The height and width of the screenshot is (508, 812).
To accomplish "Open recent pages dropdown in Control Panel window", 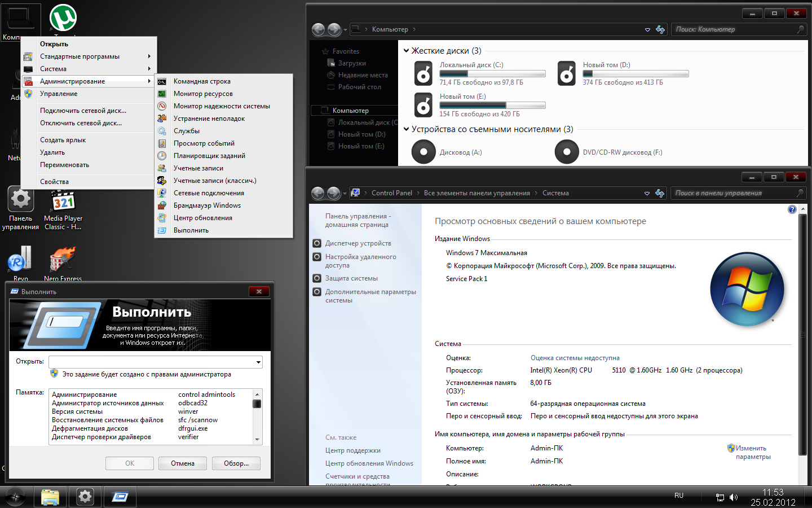I will pos(345,194).
